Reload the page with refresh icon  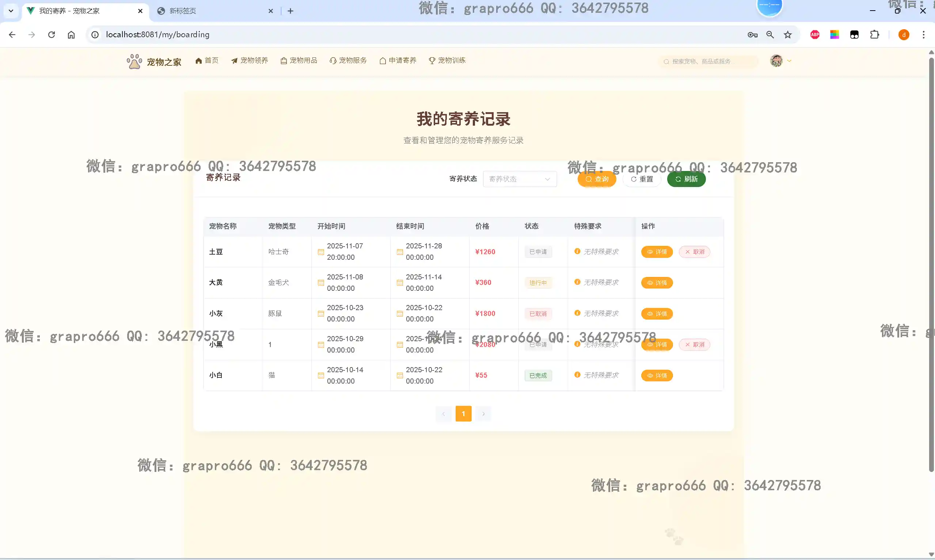[52, 35]
